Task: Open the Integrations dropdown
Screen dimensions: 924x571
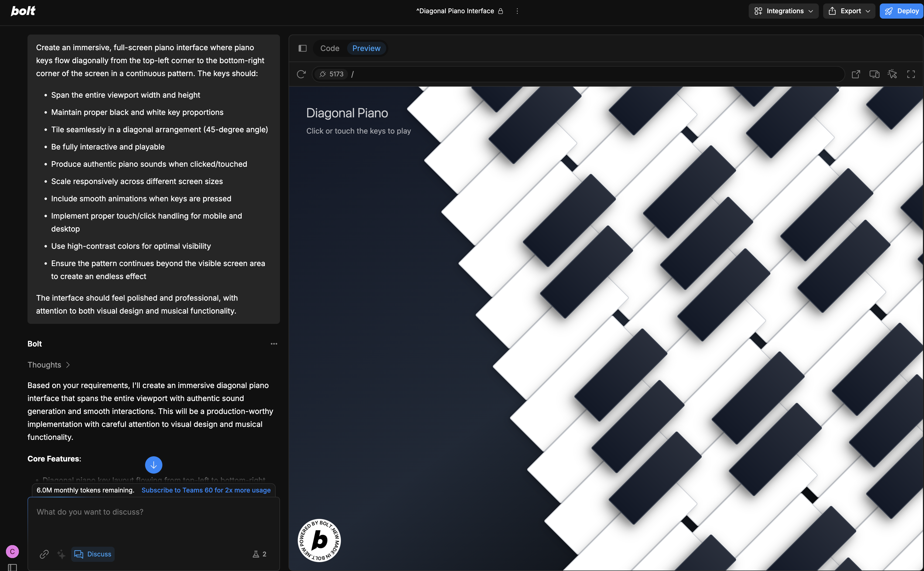Action: (x=783, y=11)
